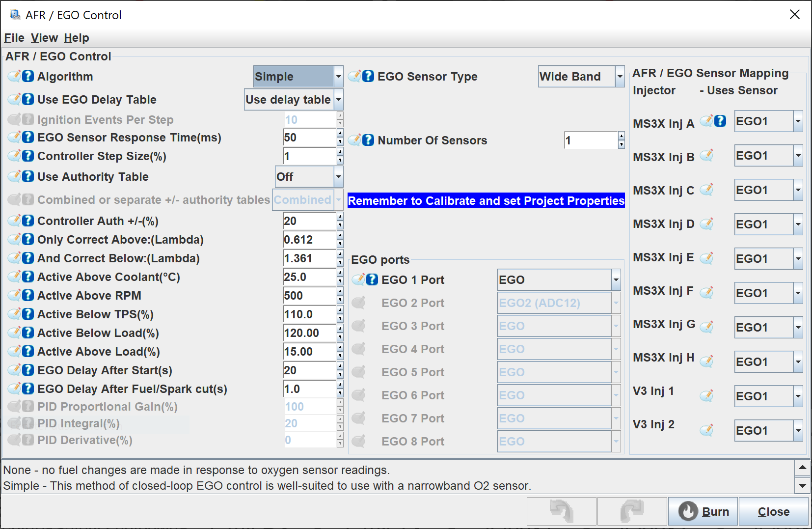Click the pencil icon next to V3 Inj 2
The height and width of the screenshot is (529, 812).
706,431
